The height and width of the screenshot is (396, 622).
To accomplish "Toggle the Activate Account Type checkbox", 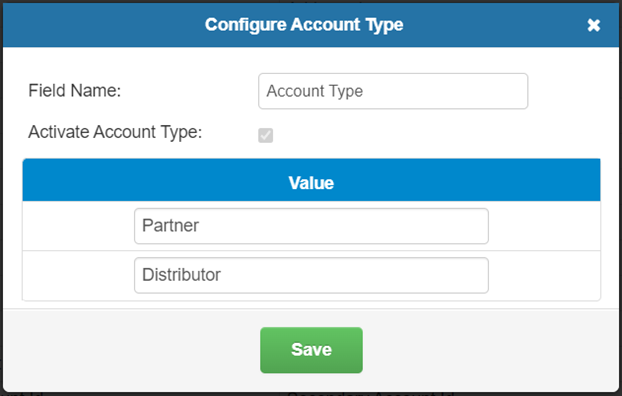I will tap(265, 135).
